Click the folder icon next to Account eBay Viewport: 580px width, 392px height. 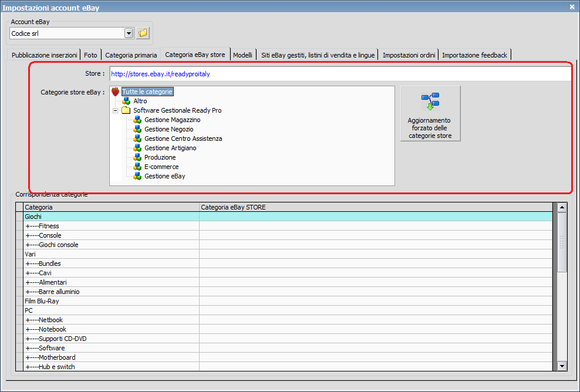pos(143,33)
